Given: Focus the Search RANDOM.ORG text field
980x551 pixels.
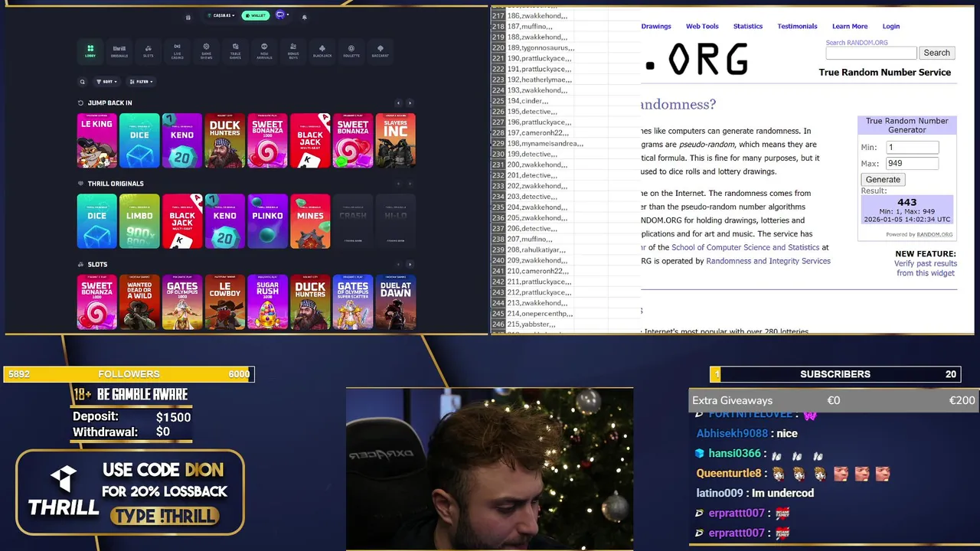Looking at the screenshot, I should (871, 53).
